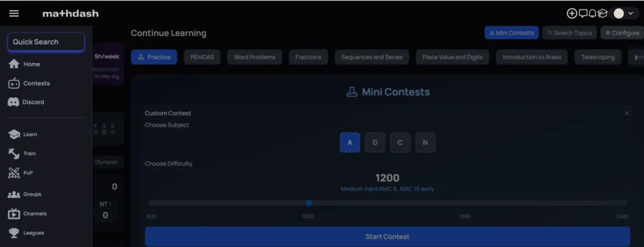644x247 pixels.
Task: Click the 1800 mark under the slider
Action: pyautogui.click(x=465, y=216)
